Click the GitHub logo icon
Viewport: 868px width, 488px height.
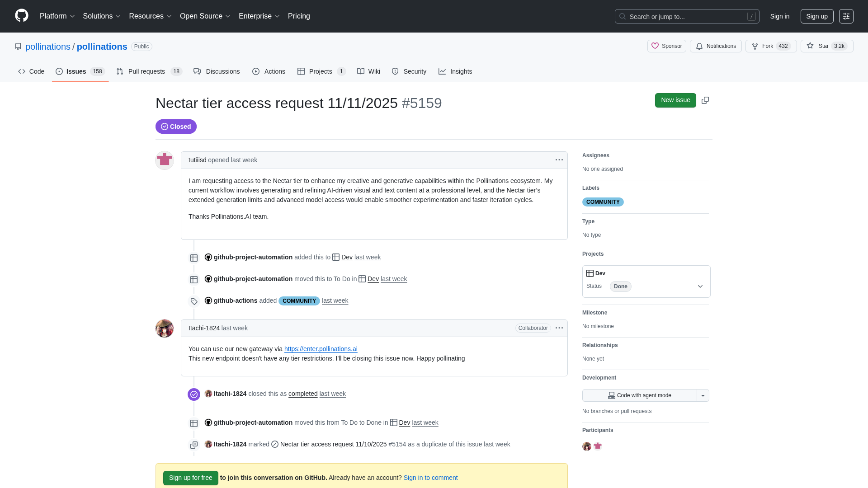[x=21, y=16]
